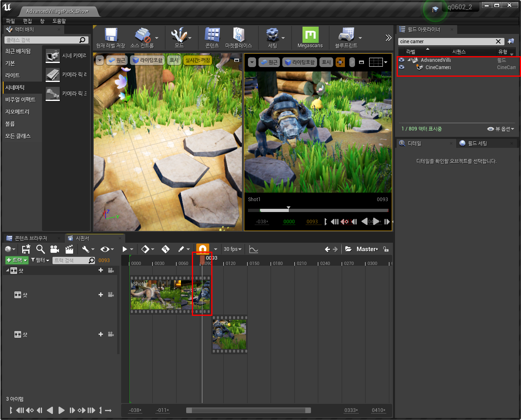Open the Edit (편집) menu

[27, 21]
